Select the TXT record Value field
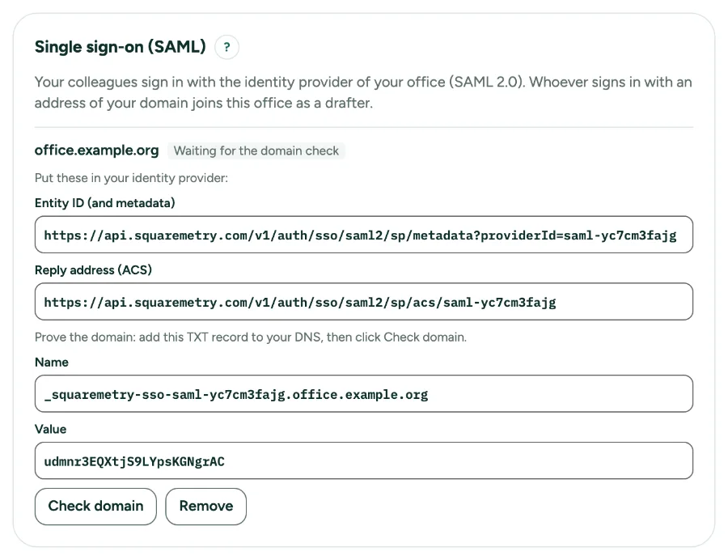Screen dimensions: 728x560 coord(364,460)
